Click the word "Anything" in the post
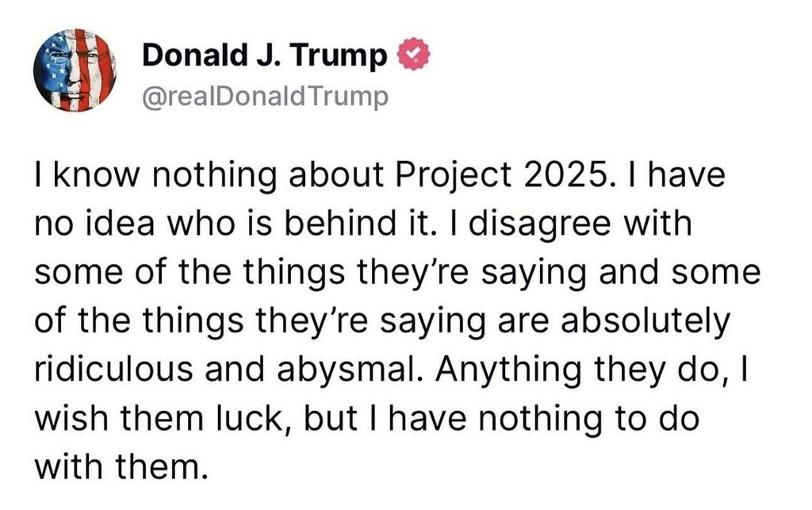 [508, 370]
